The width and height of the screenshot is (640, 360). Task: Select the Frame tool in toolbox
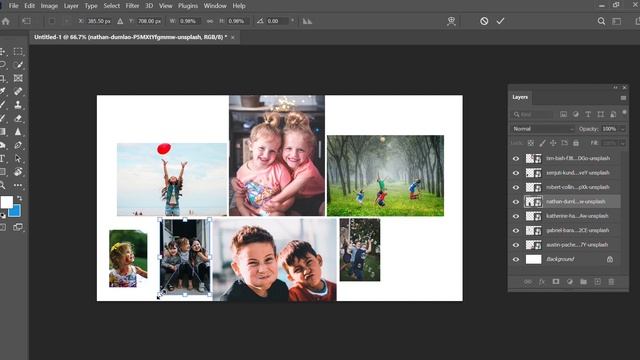18,78
